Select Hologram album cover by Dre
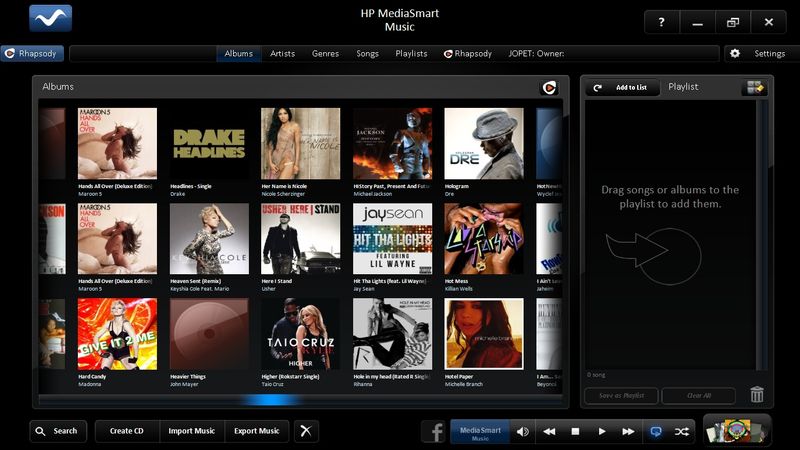800x450 pixels. tap(484, 143)
